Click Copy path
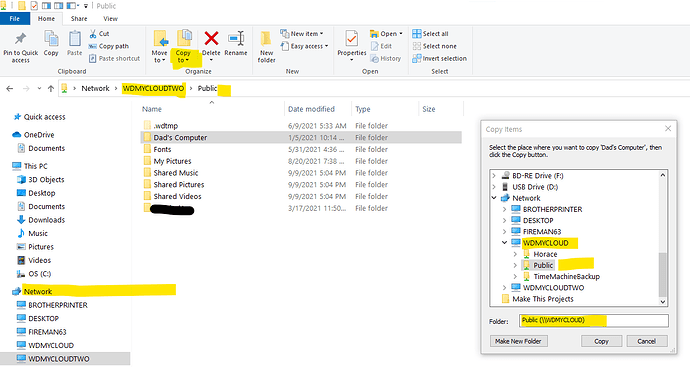The image size is (690, 367). (x=109, y=46)
